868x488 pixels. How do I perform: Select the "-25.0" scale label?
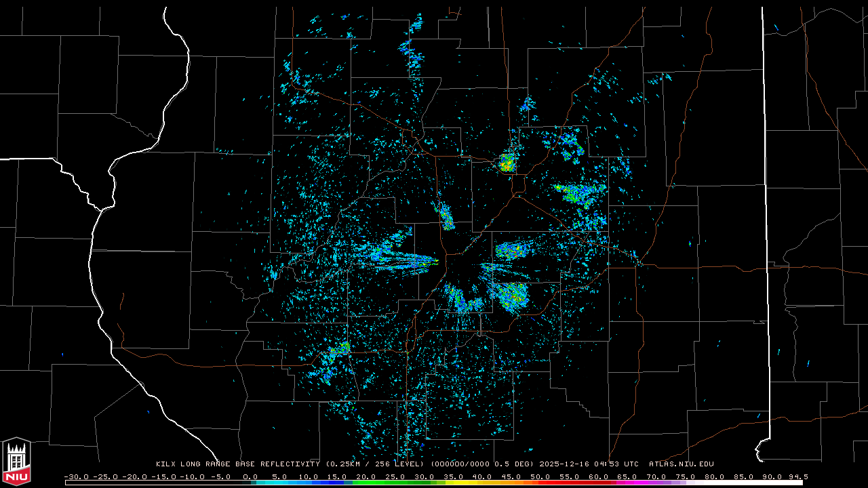coord(105,476)
